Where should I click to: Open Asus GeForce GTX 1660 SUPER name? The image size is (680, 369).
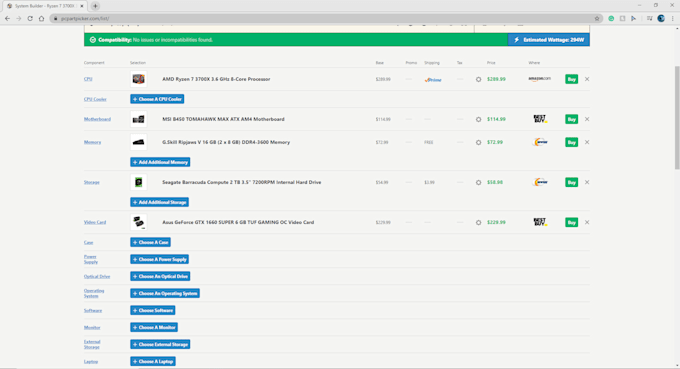[238, 222]
